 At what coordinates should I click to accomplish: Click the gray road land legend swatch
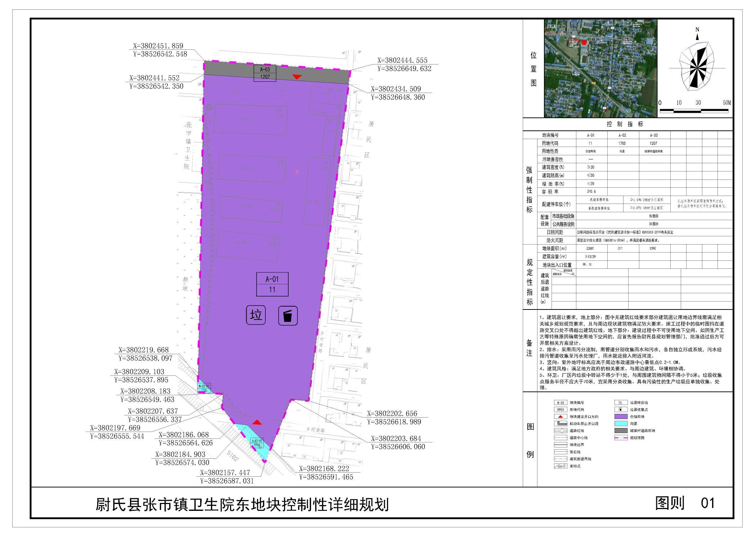click(x=621, y=431)
